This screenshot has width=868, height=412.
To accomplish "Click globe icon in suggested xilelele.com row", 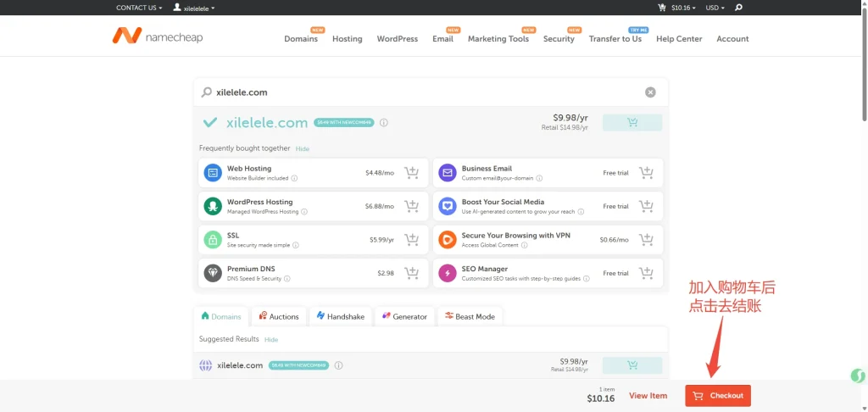I will click(205, 365).
